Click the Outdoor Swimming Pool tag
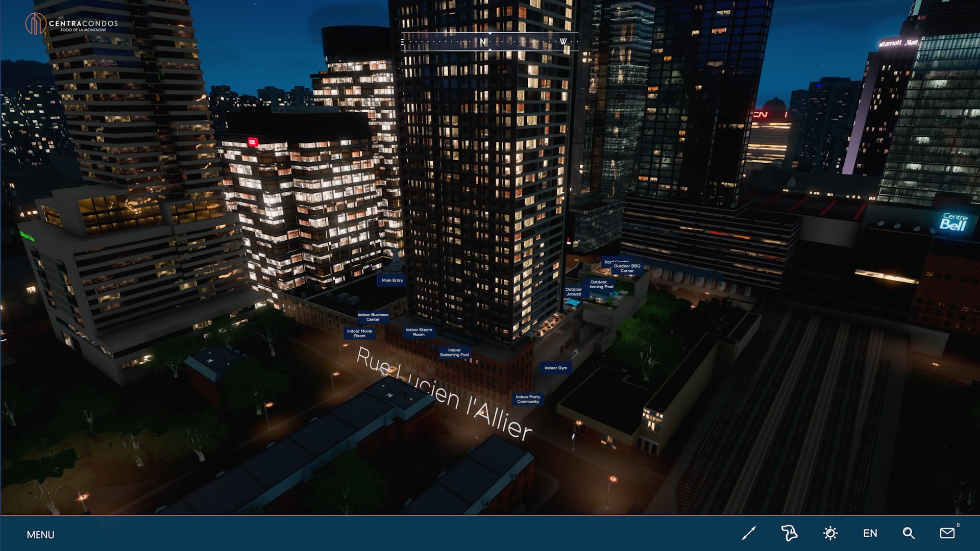The width and height of the screenshot is (980, 551). [601, 284]
